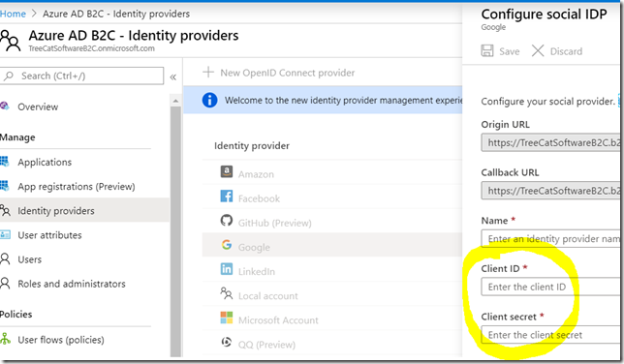Select the Amazon identity provider row
The width and height of the screenshot is (624, 364).
(332, 173)
